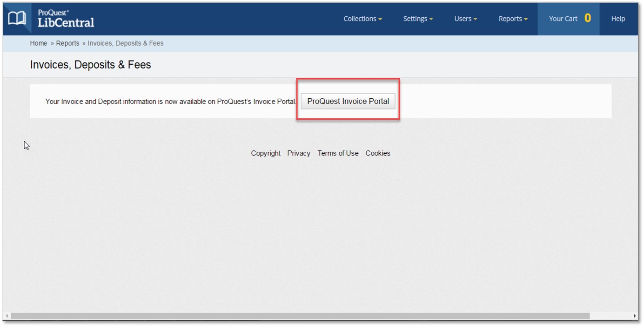Open the Copyright footer link
This screenshot has width=644, height=327.
click(266, 153)
